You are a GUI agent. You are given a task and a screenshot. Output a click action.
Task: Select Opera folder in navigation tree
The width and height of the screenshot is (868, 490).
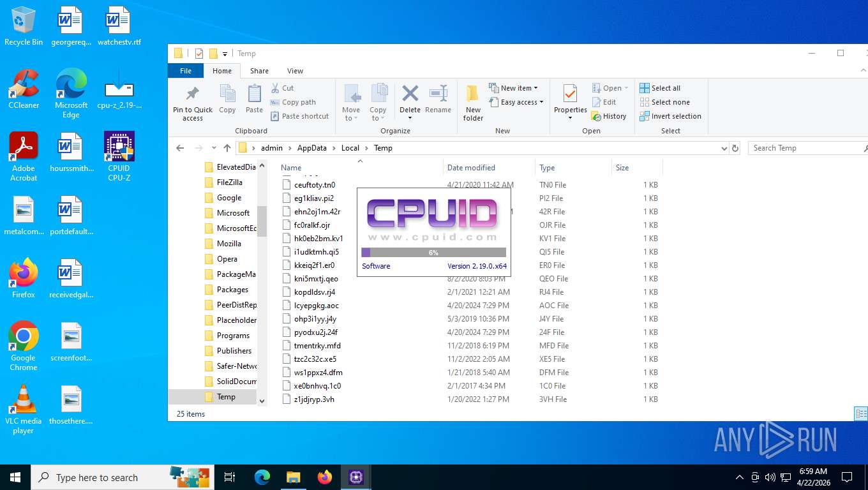click(227, 259)
